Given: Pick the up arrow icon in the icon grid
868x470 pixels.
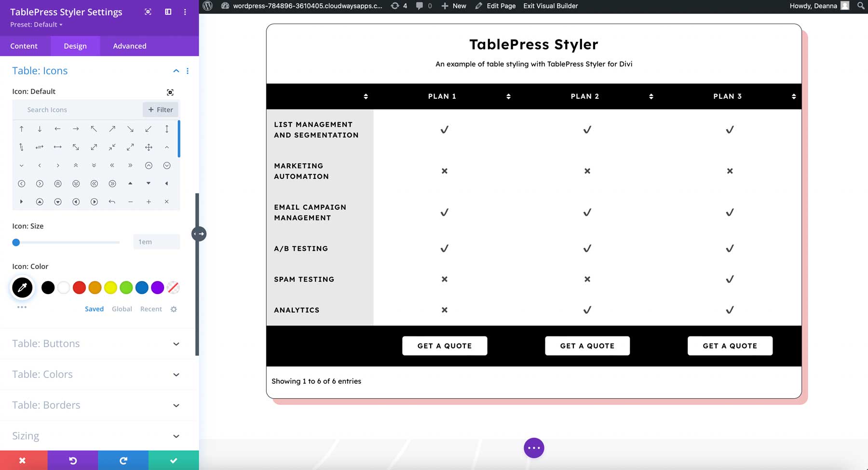Looking at the screenshot, I should (21, 129).
